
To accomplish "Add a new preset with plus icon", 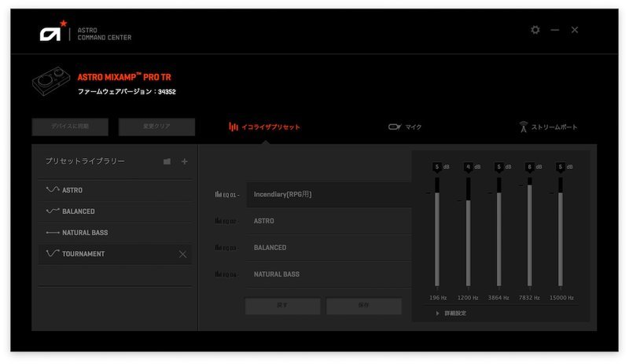I will coord(184,161).
